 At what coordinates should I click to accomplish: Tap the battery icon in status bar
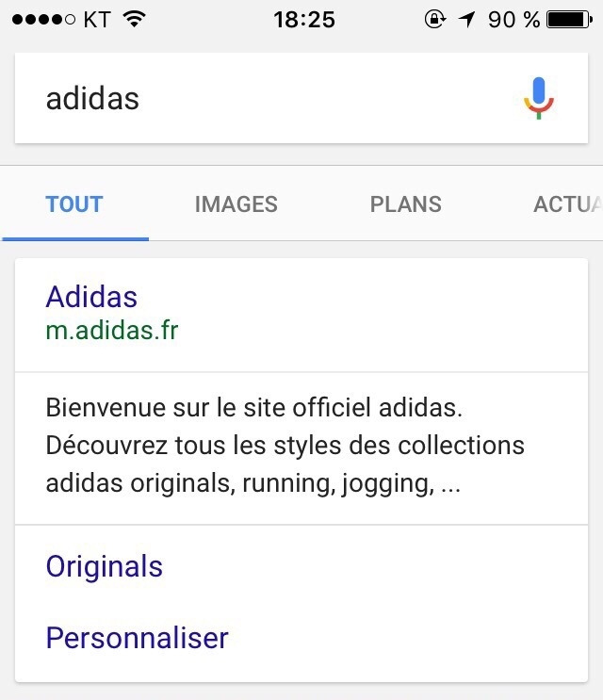click(569, 20)
